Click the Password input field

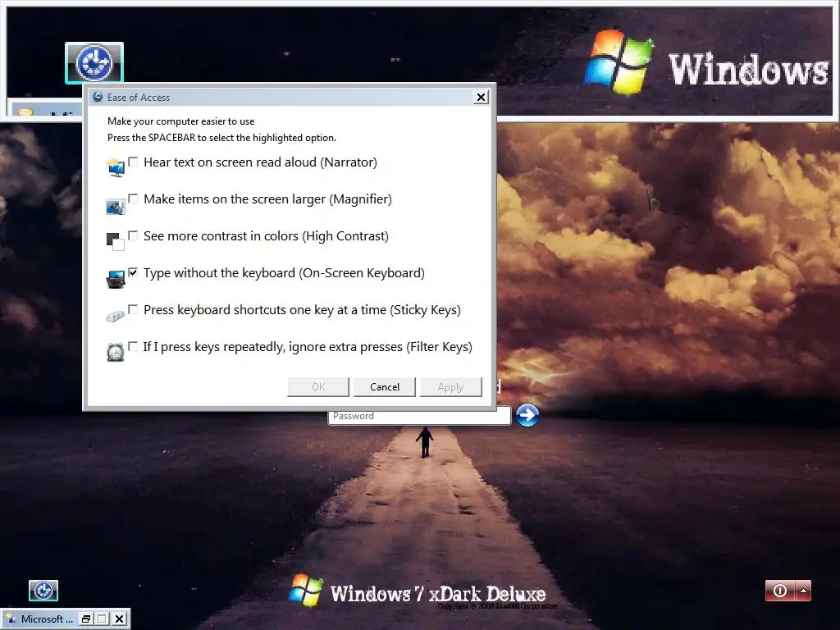419,416
